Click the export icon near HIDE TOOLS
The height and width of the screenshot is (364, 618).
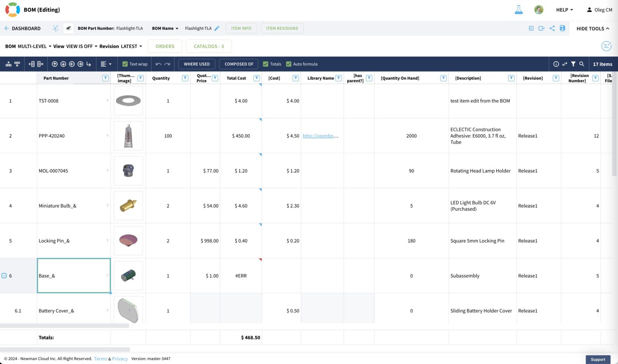[x=541, y=28]
